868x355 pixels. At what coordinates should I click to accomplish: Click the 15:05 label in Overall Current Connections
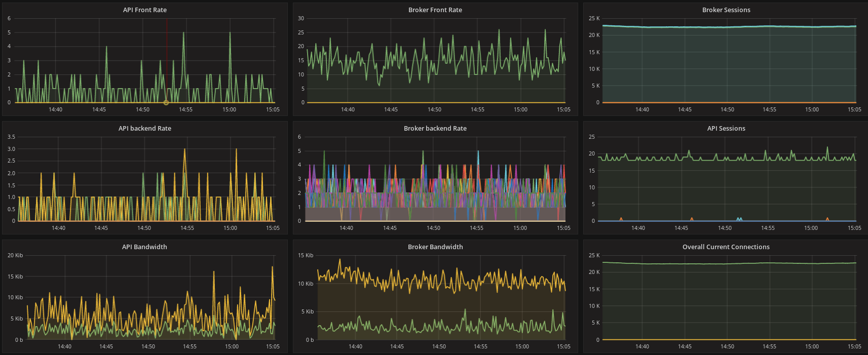pos(854,346)
